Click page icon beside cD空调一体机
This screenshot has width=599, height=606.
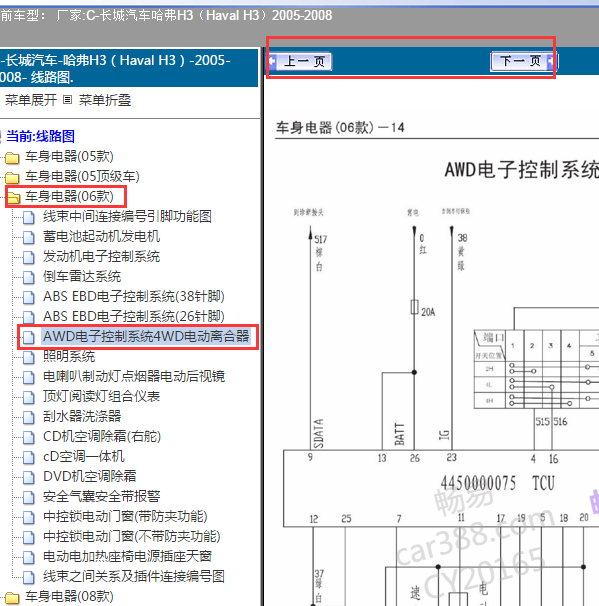[x=29, y=458]
